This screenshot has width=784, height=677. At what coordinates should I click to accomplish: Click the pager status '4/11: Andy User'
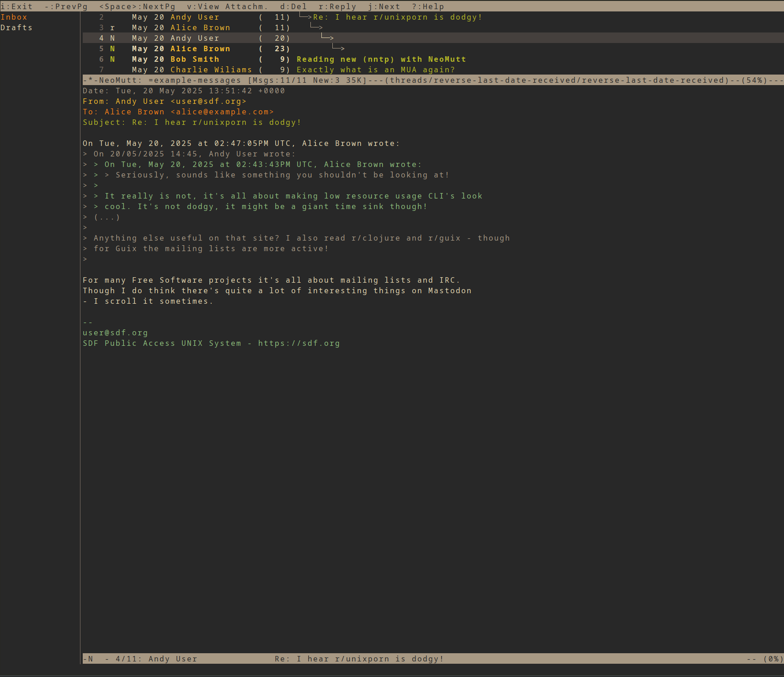[x=156, y=659]
